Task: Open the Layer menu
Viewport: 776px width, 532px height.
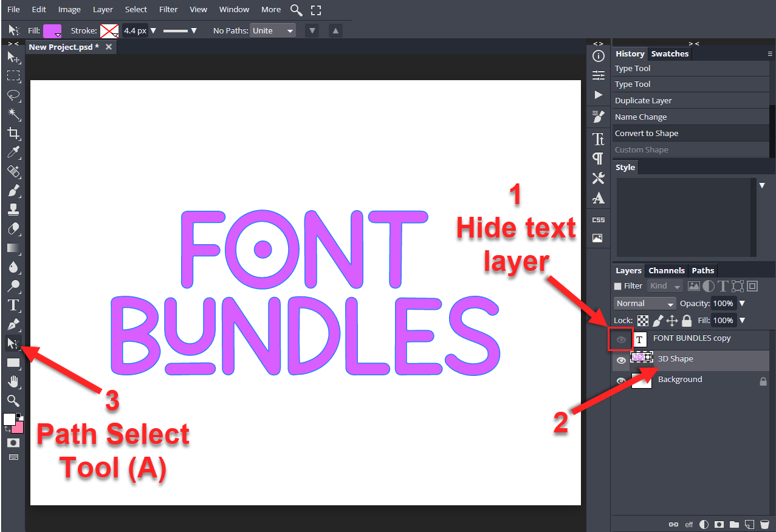Action: click(103, 9)
